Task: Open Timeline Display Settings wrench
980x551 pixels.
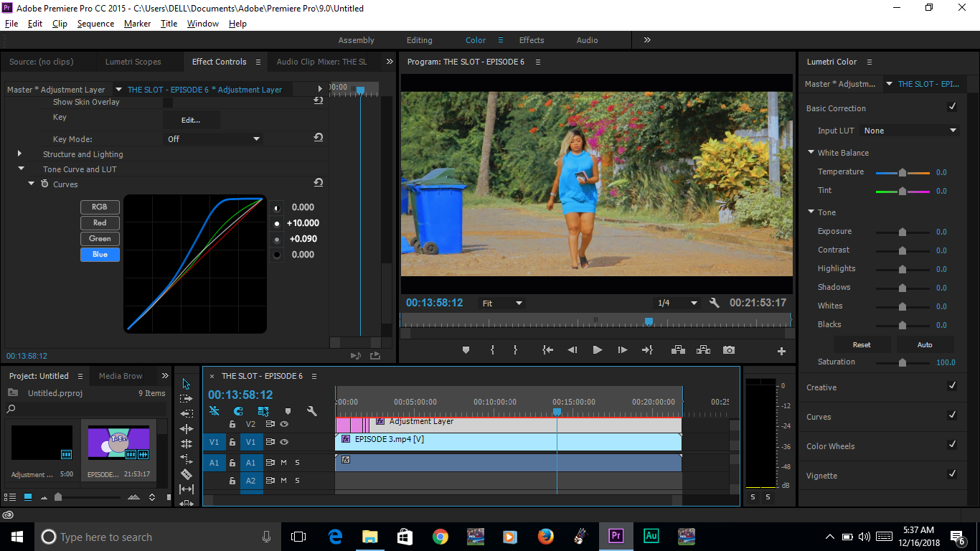Action: tap(311, 411)
